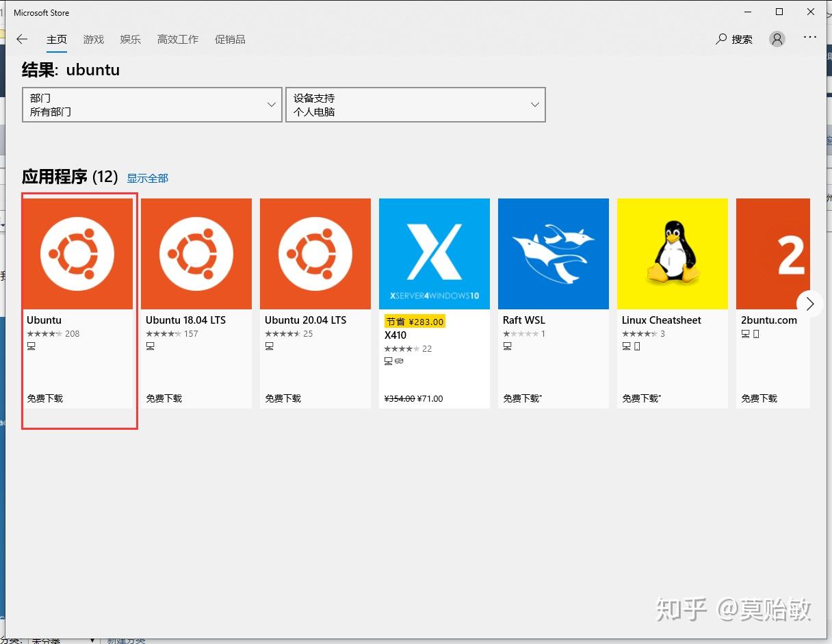
Task: Click the PC device icon under Ubuntu 18.04 LTS
Action: tap(150, 346)
